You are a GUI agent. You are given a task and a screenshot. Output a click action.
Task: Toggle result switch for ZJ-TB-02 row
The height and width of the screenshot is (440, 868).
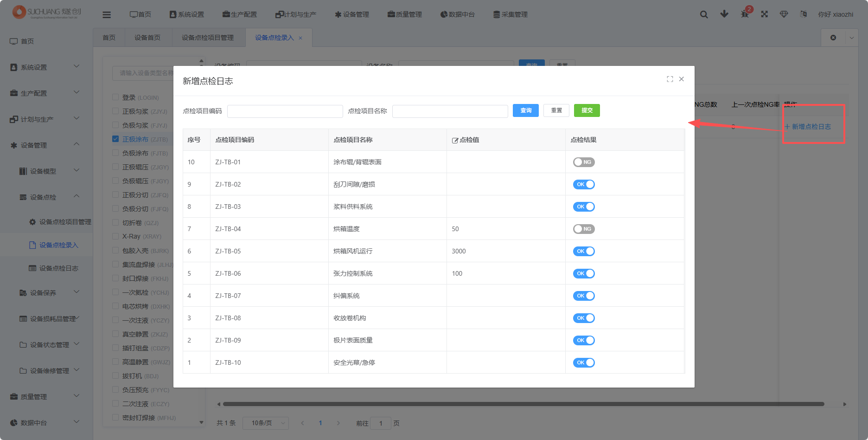584,184
